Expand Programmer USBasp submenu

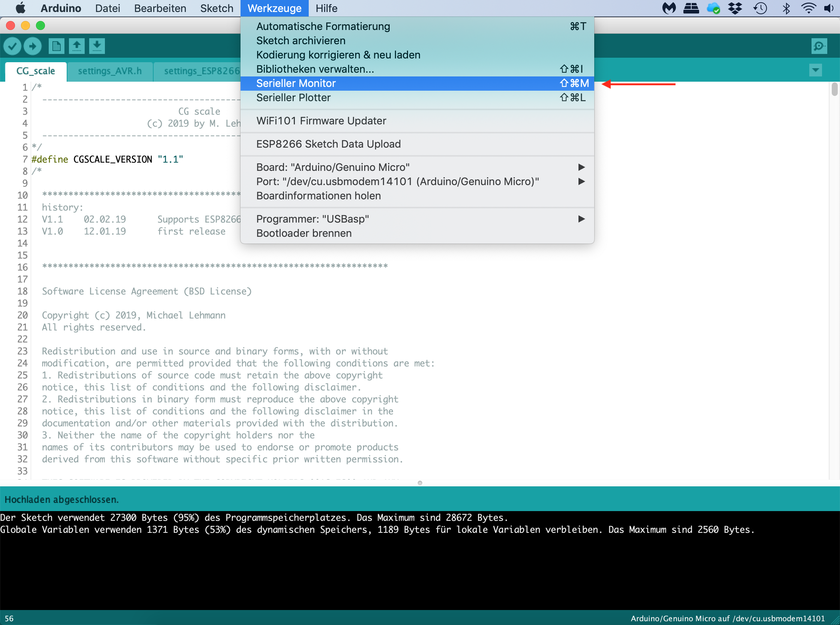pos(417,219)
